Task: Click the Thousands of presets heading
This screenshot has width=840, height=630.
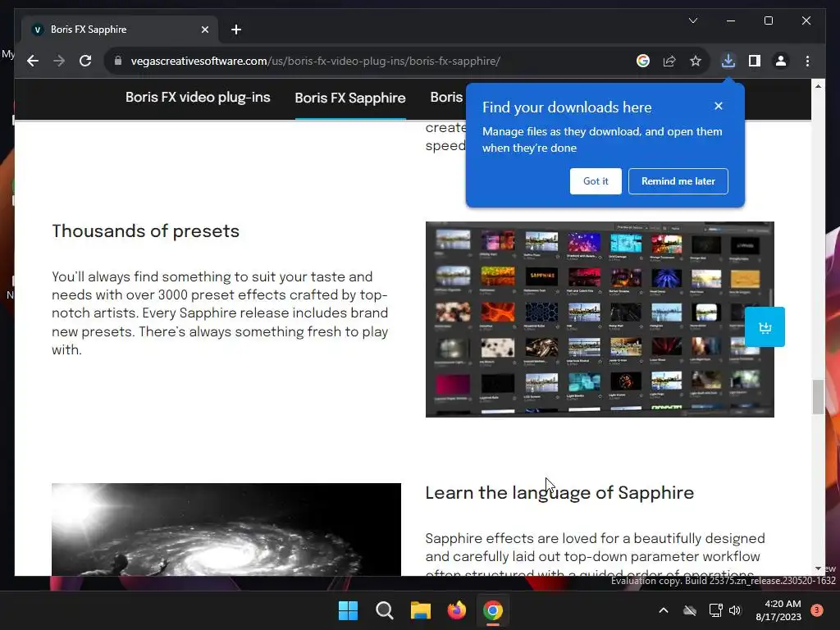Action: [x=146, y=231]
